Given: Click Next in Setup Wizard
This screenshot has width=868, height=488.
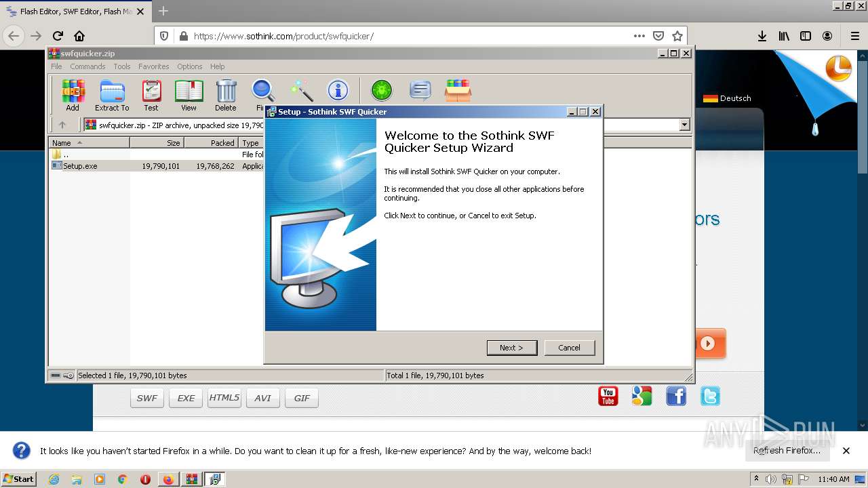Looking at the screenshot, I should [512, 348].
